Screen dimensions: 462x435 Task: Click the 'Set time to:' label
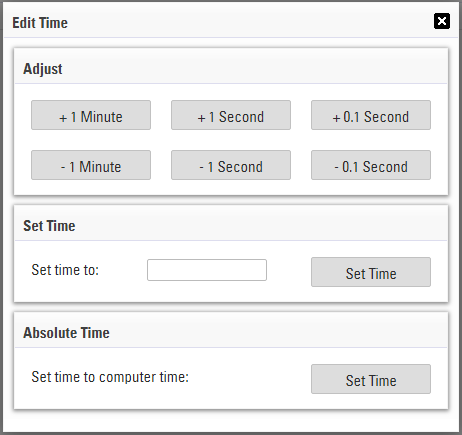[65, 270]
